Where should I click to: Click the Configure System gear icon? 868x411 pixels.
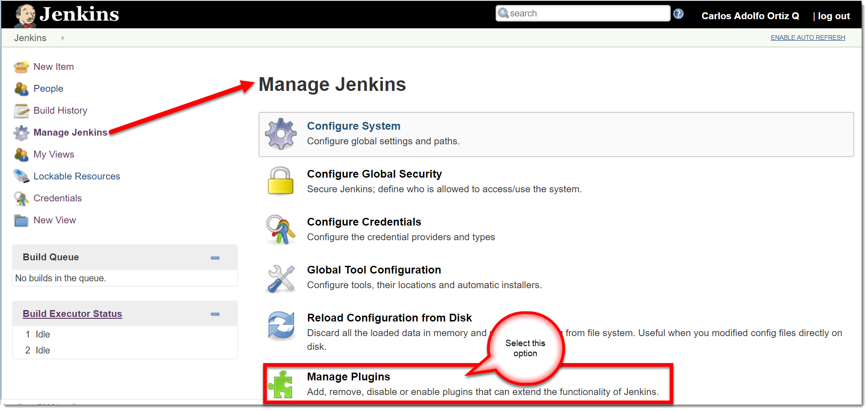click(281, 134)
